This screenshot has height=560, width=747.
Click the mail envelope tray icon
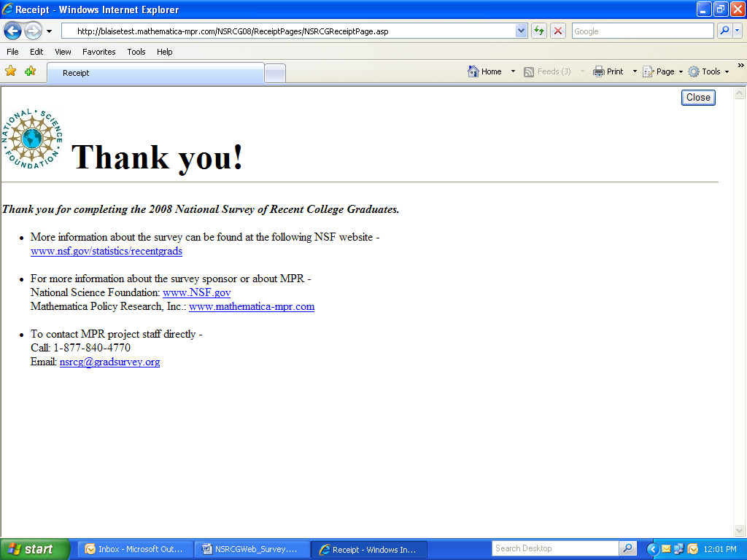pyautogui.click(x=666, y=549)
